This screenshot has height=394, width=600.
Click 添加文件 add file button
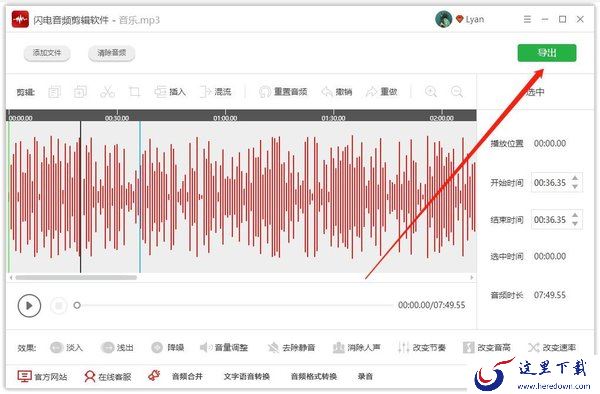[x=47, y=53]
